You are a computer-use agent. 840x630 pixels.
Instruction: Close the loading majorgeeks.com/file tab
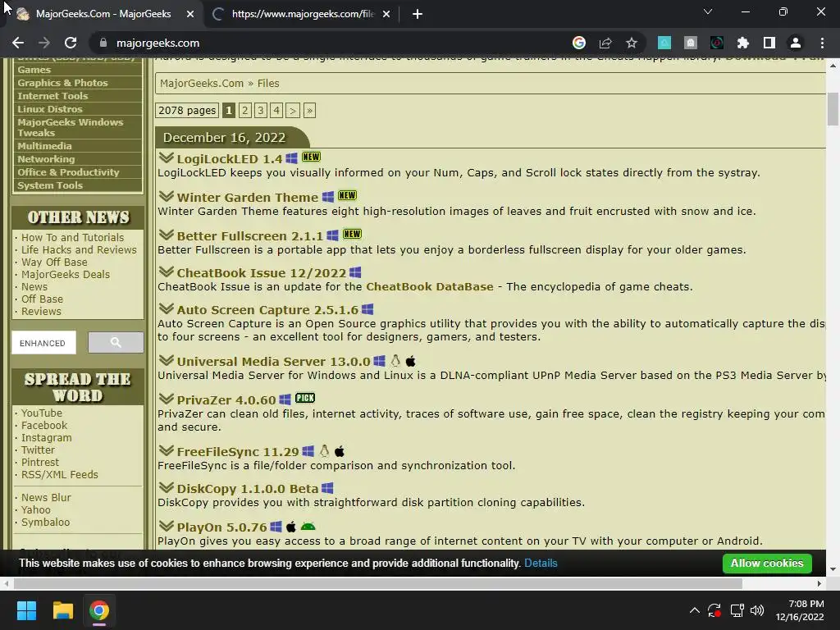[x=386, y=14]
